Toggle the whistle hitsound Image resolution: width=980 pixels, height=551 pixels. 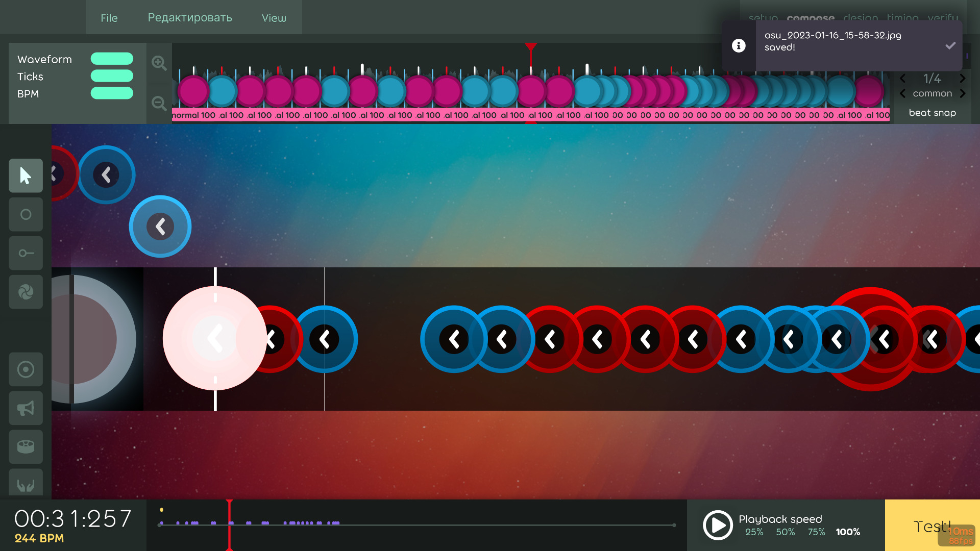(x=26, y=408)
